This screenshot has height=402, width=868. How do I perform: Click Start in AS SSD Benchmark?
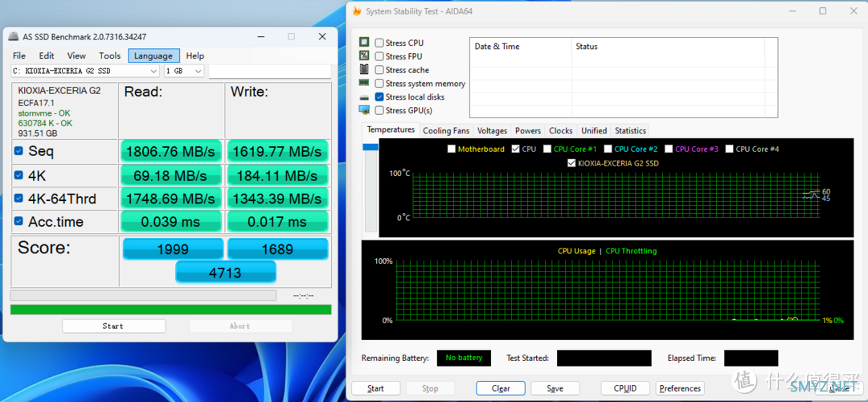[x=113, y=326]
